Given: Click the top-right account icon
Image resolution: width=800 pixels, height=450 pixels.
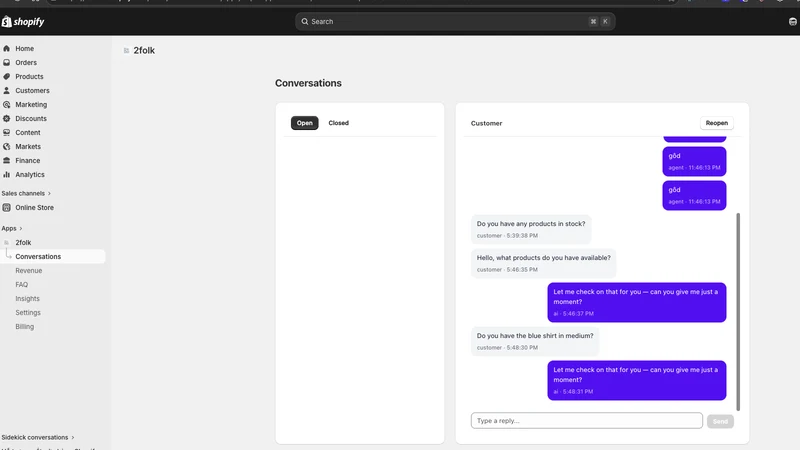Looking at the screenshot, I should (x=792, y=21).
